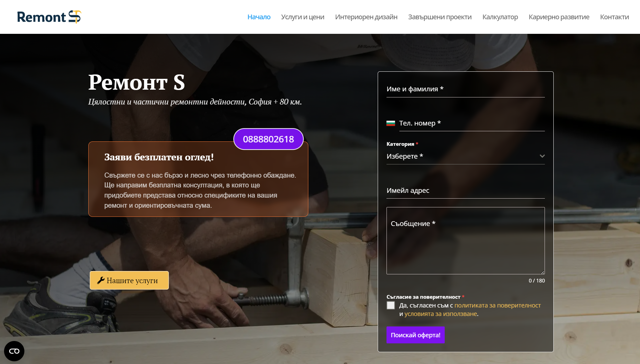Viewport: 640px width, 364px height.
Task: Navigate to the Контакти page
Action: (614, 17)
